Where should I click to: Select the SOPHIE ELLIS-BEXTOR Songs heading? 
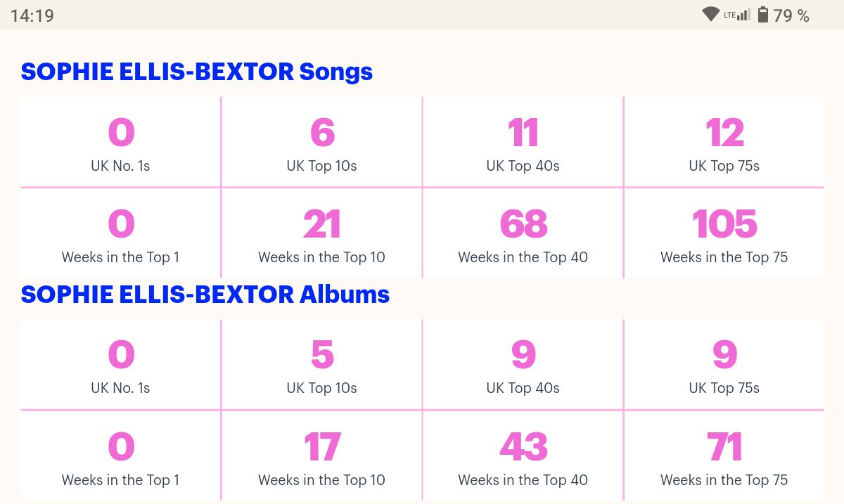pyautogui.click(x=197, y=72)
